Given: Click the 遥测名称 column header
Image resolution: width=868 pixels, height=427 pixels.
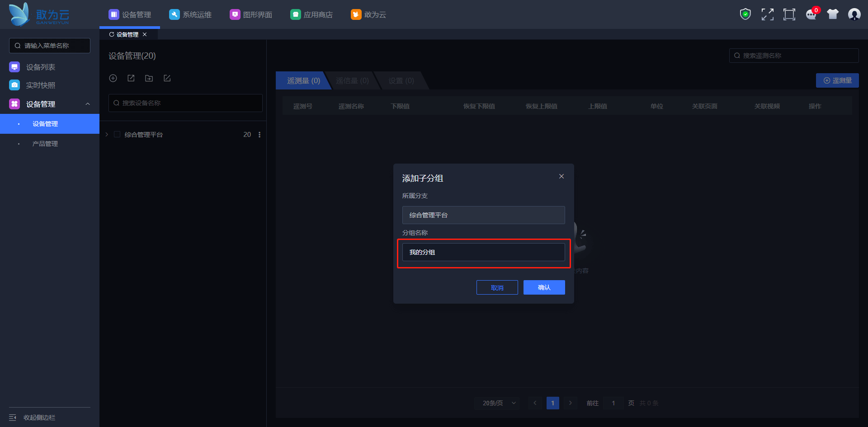Looking at the screenshot, I should click(351, 106).
